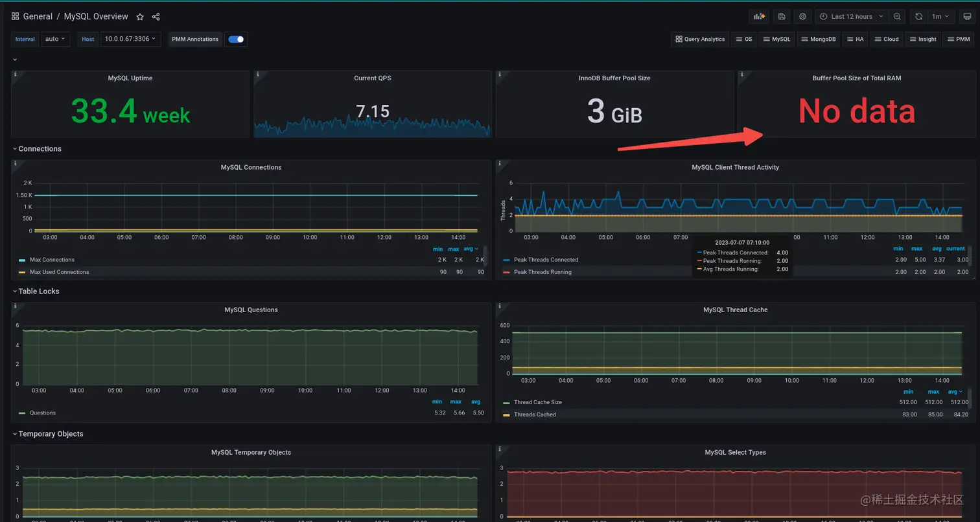980x522 pixels.
Task: Click MySQL Overview breadcrumb title
Action: point(96,17)
